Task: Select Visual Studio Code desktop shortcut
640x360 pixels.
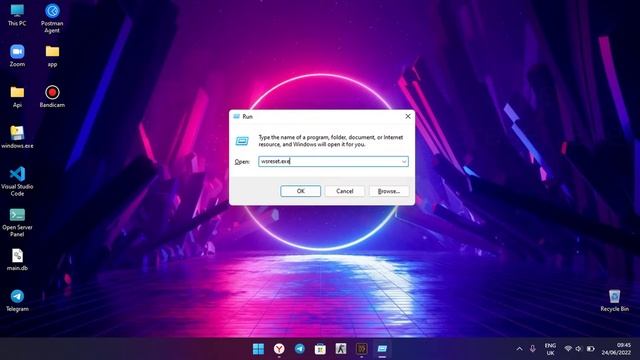Action: (17, 182)
